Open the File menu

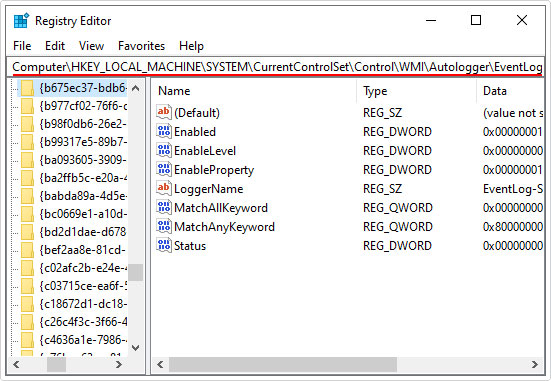[x=22, y=46]
